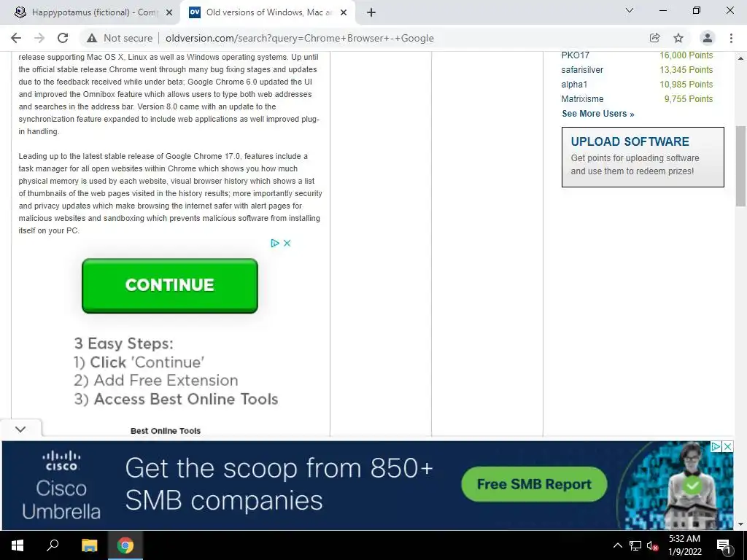The height and width of the screenshot is (560, 747).
Task: Click the 13,345 Points value
Action: click(x=686, y=70)
